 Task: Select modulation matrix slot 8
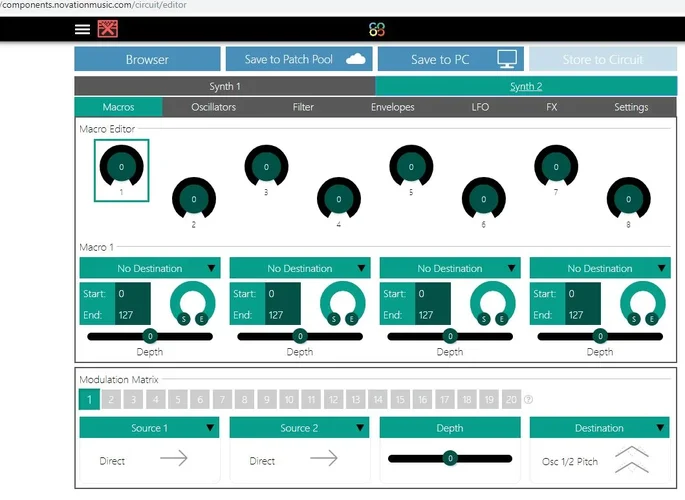(245, 399)
